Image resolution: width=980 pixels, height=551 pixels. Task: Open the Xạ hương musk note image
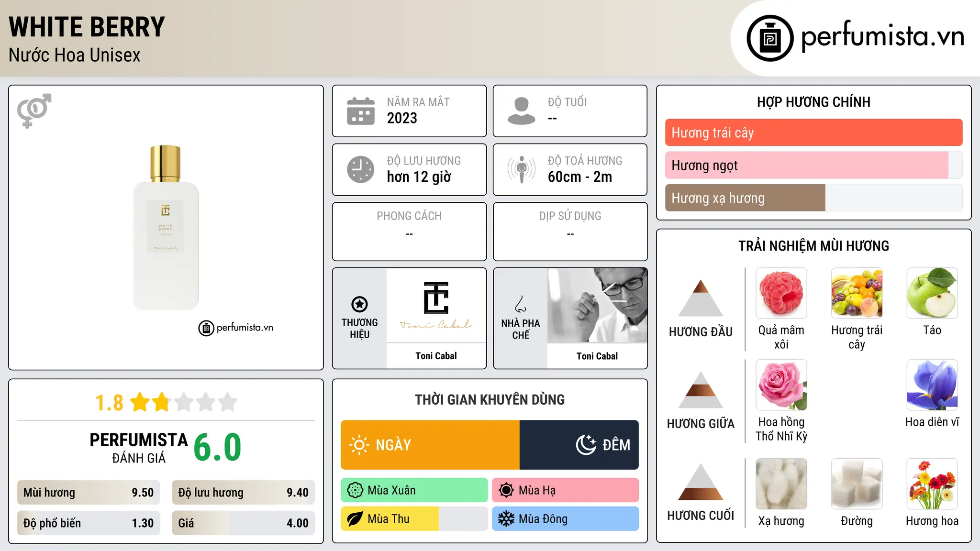point(781,484)
